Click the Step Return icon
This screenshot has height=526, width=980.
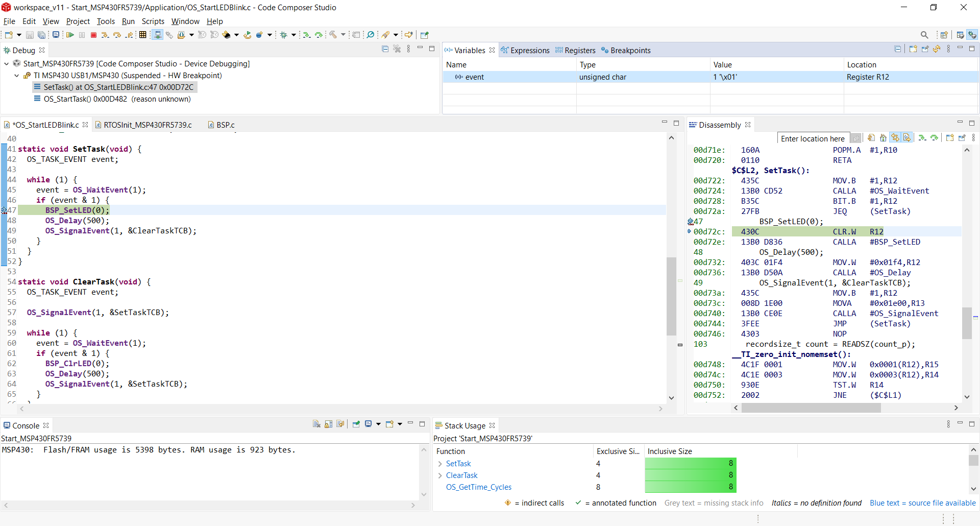coord(130,35)
